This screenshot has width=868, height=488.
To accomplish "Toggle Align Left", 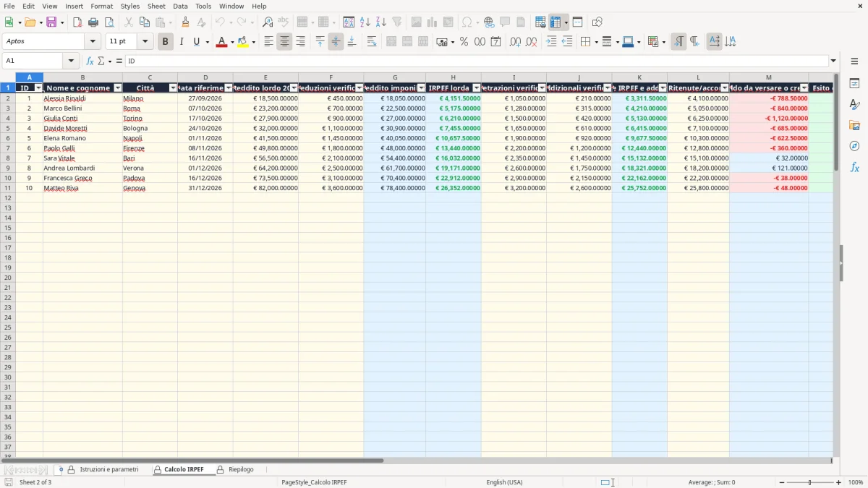I will pyautogui.click(x=268, y=42).
